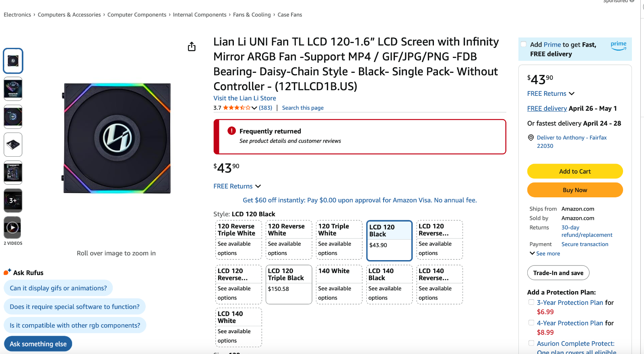Click the star rating icons
The width and height of the screenshot is (644, 354).
pyautogui.click(x=237, y=108)
